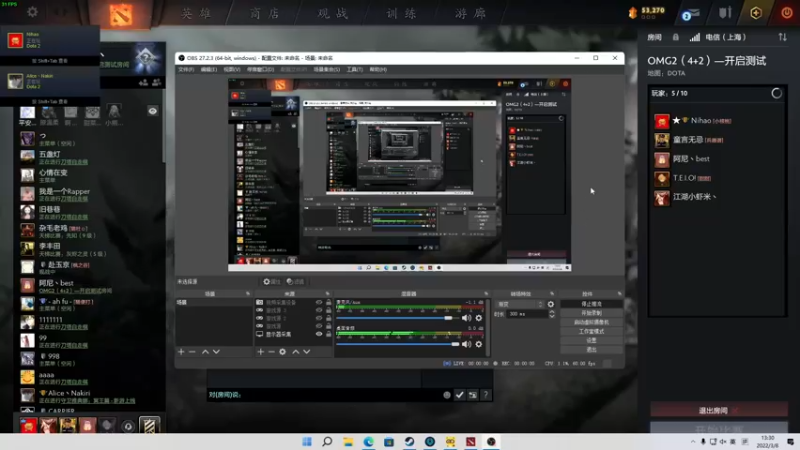The width and height of the screenshot is (800, 450).
Task: Open the Heroes tab 英雄
Action: (197, 14)
